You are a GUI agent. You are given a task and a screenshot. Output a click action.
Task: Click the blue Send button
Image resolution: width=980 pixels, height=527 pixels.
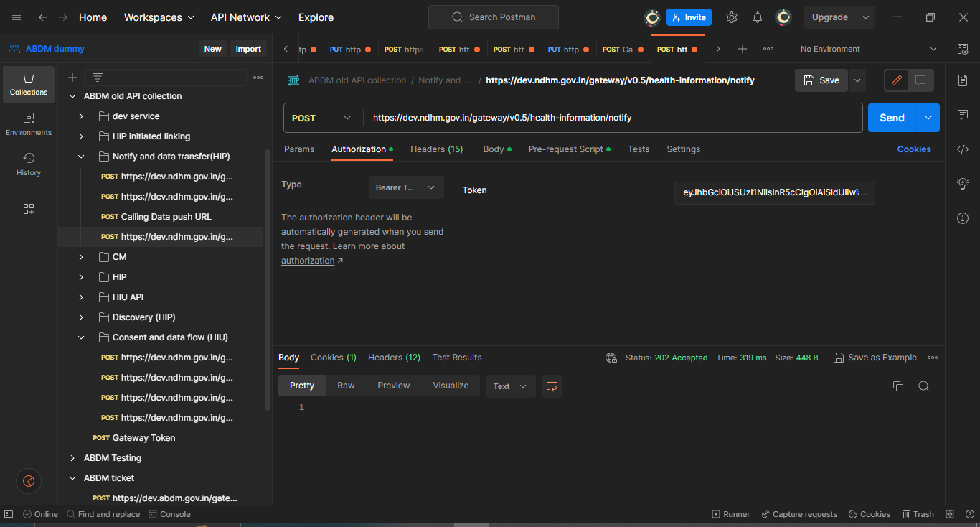click(892, 118)
